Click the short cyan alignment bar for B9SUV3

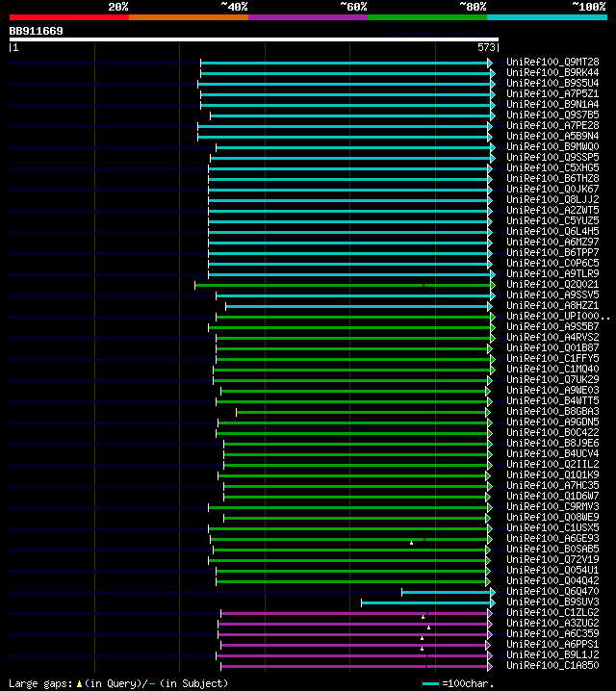[x=425, y=602]
